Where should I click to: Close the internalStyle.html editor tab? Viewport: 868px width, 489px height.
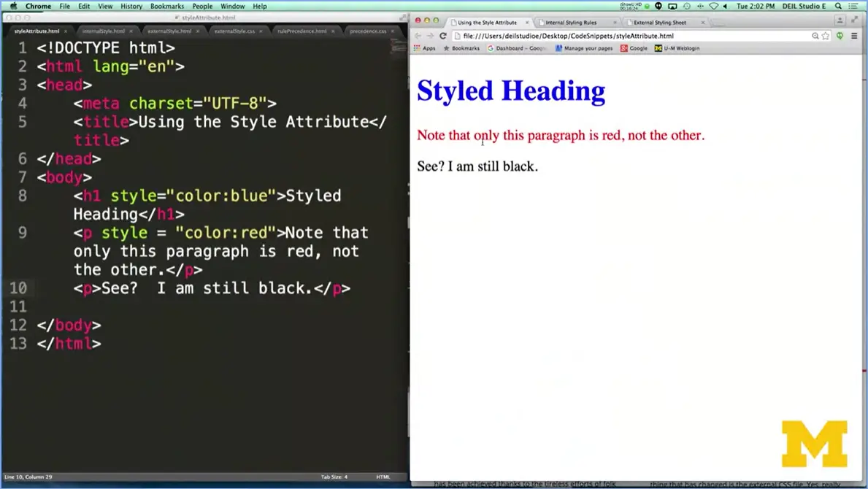coord(130,32)
